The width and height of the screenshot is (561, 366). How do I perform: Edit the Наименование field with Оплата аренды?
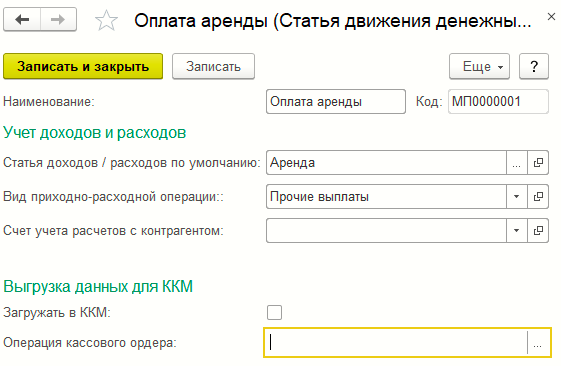tap(336, 102)
